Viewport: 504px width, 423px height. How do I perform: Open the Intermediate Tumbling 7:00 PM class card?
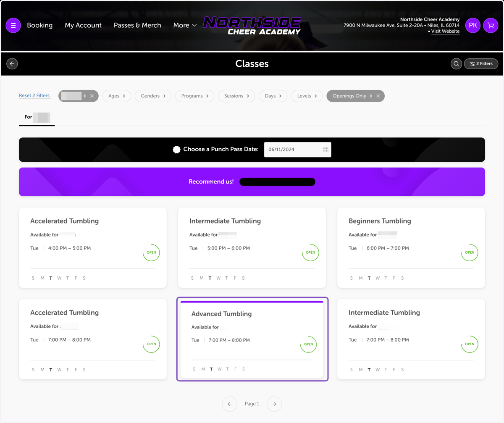[x=411, y=339]
